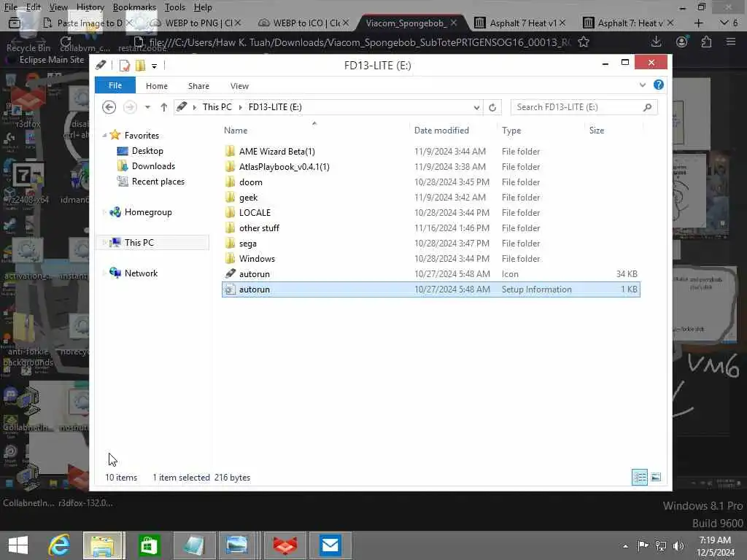Open the browser Bookmarks menu

pos(134,7)
